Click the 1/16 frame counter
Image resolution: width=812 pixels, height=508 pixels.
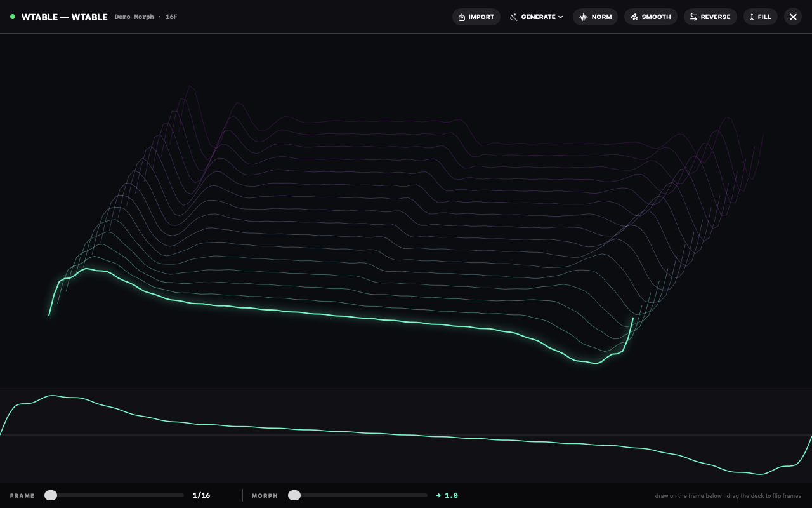(x=201, y=495)
